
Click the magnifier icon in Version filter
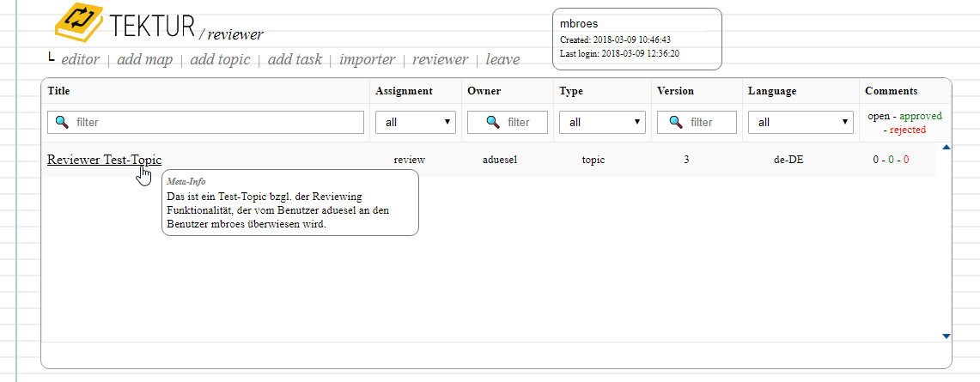[x=676, y=123]
